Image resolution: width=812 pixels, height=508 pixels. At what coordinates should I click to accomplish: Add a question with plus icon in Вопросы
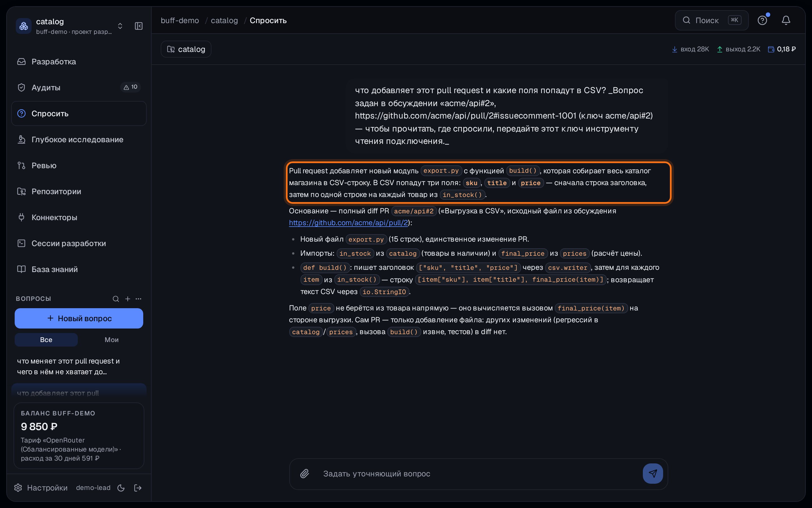pyautogui.click(x=127, y=299)
